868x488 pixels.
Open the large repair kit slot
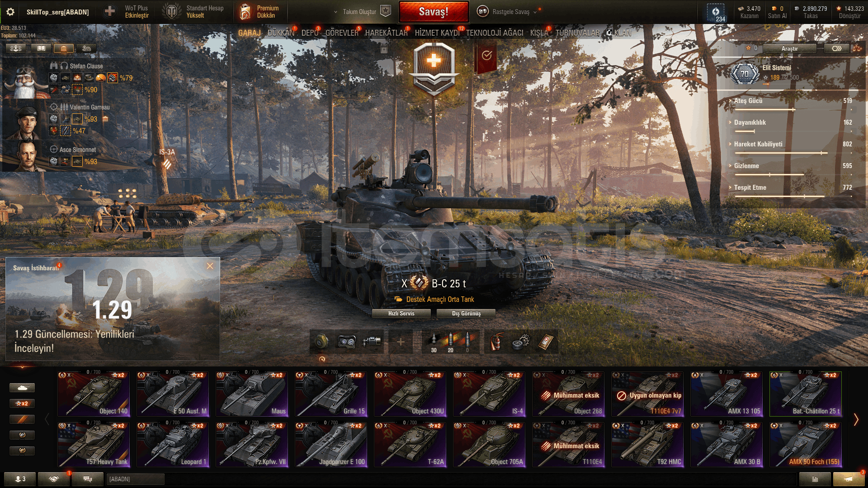(x=521, y=342)
